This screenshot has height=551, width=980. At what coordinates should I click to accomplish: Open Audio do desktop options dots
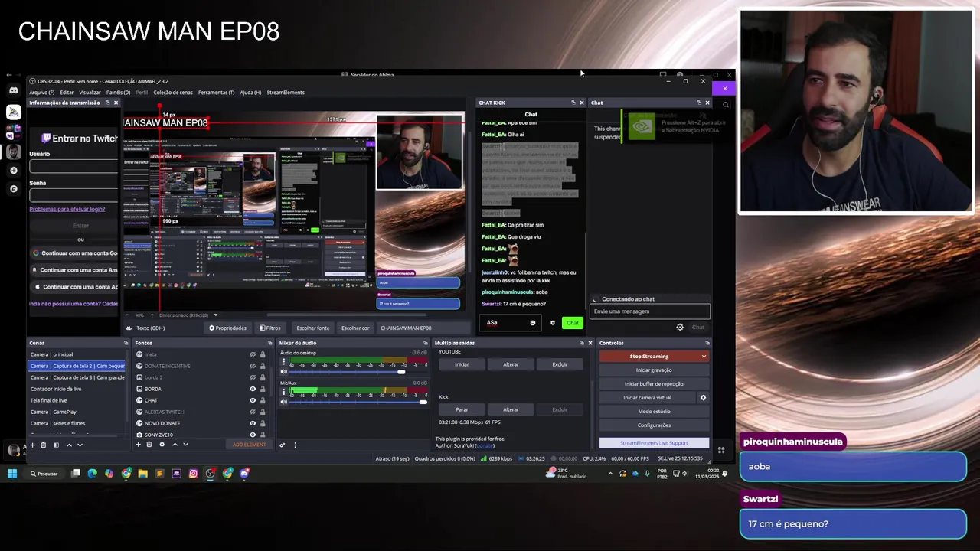click(283, 361)
